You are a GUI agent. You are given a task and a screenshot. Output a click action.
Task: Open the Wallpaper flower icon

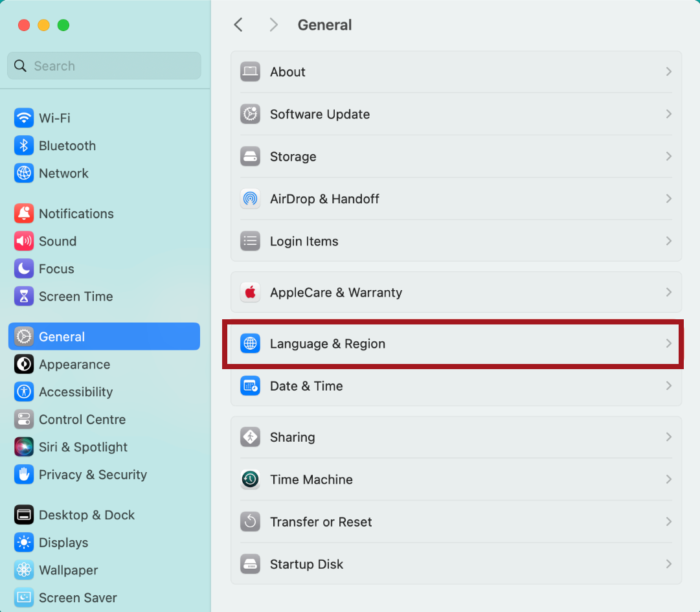[24, 570]
